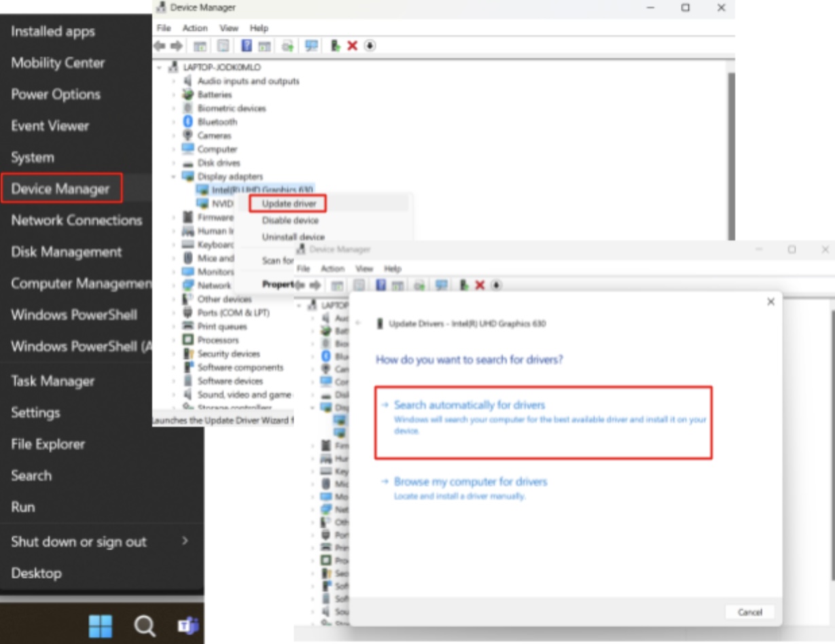Expand the Bluetooth node
Viewport: 835px width, 644px height.
[173, 122]
